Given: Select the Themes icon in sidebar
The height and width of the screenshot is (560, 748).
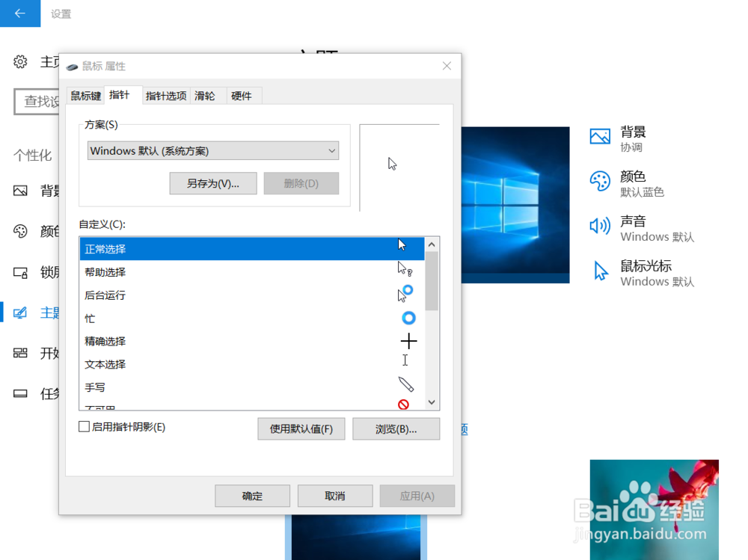Looking at the screenshot, I should (x=20, y=313).
